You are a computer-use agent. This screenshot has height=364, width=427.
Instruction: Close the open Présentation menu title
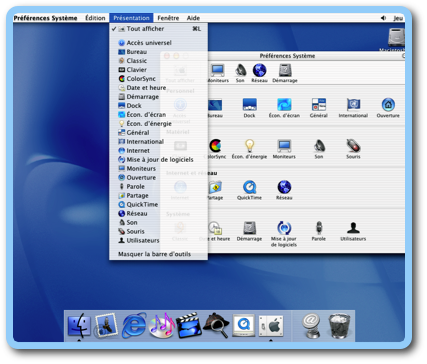tap(131, 18)
